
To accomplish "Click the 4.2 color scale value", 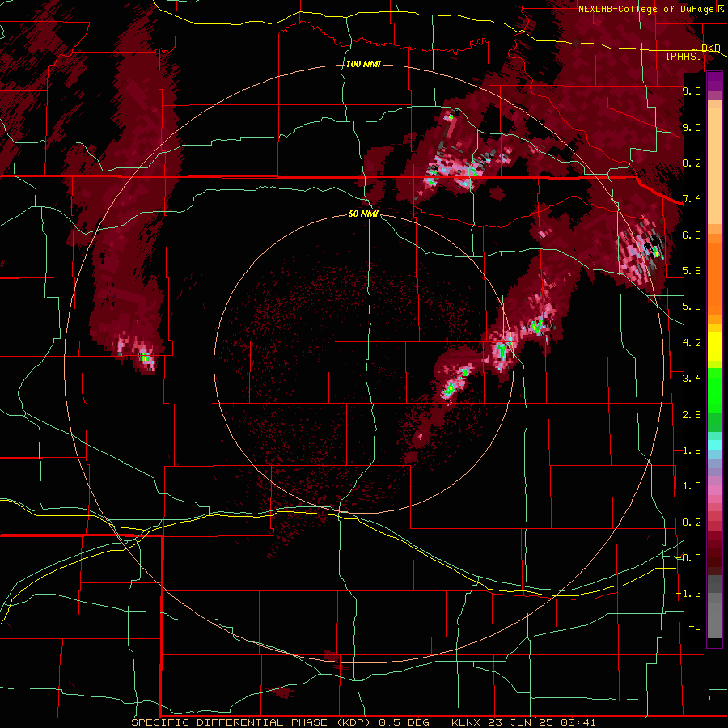I will [692, 343].
